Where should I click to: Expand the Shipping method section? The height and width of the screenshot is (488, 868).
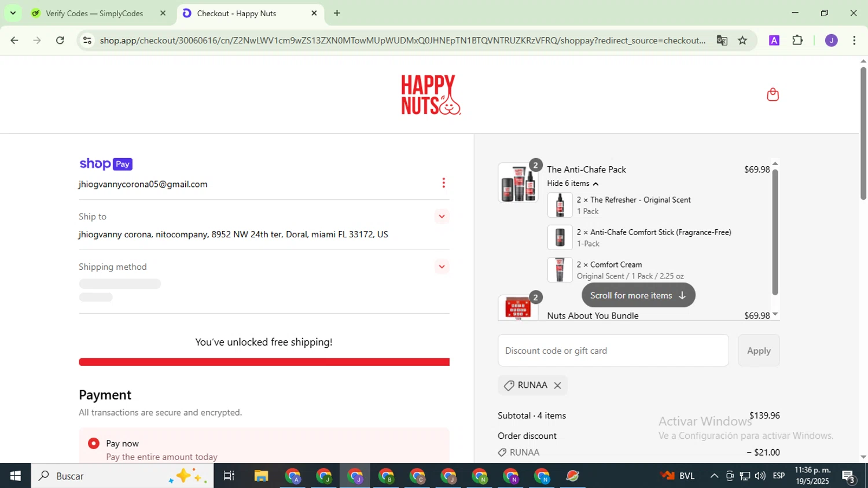pyautogui.click(x=442, y=267)
